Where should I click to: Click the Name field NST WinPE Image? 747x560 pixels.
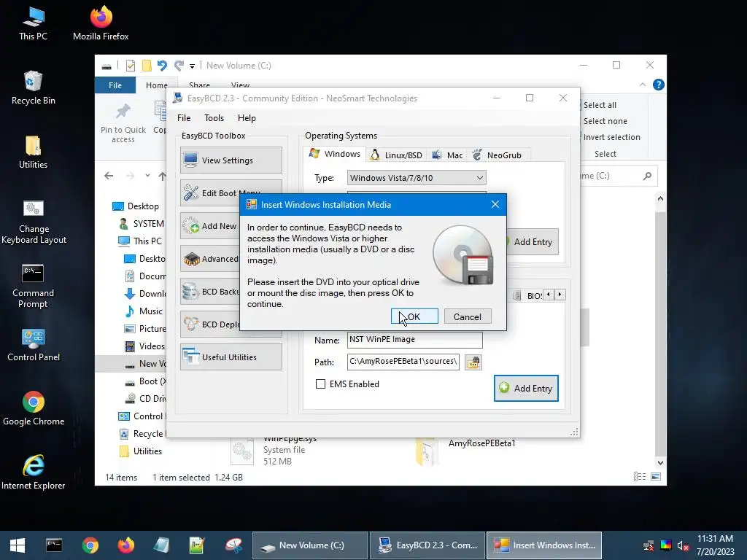point(414,340)
